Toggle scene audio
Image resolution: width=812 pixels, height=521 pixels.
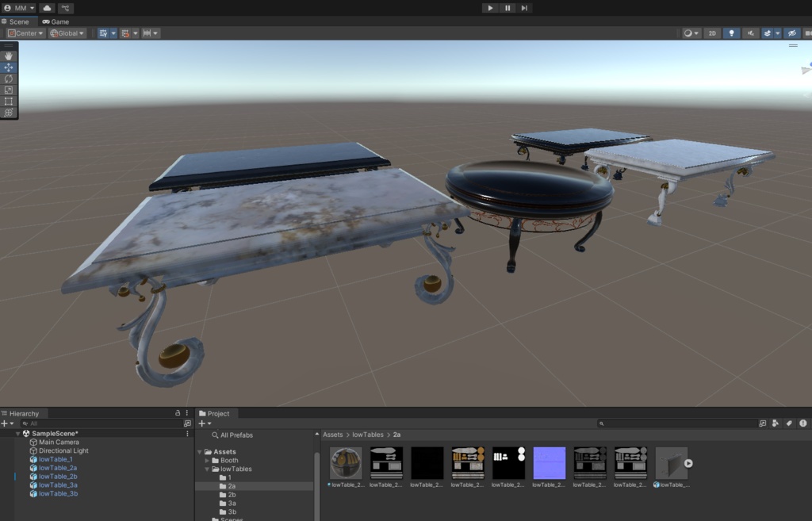click(751, 33)
